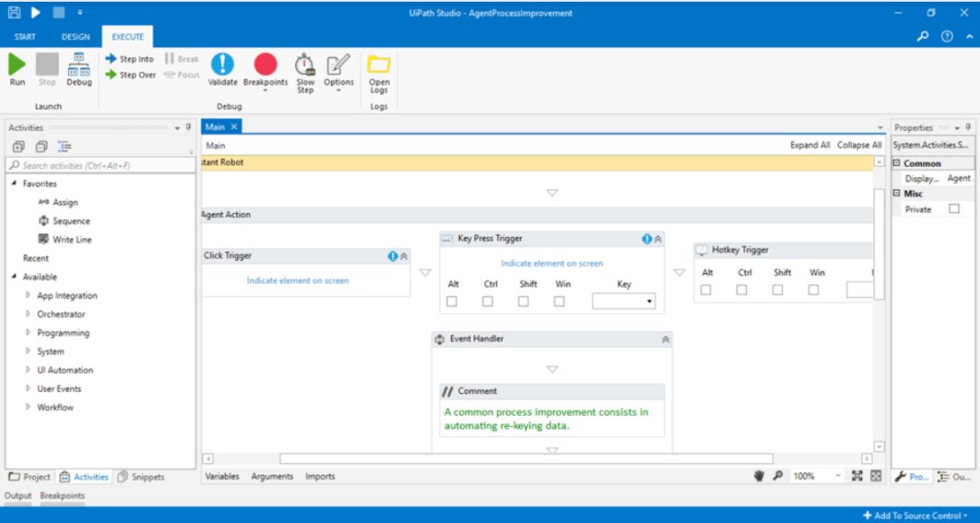
Task: Toggle Private checkbox in Properties
Action: 954,209
